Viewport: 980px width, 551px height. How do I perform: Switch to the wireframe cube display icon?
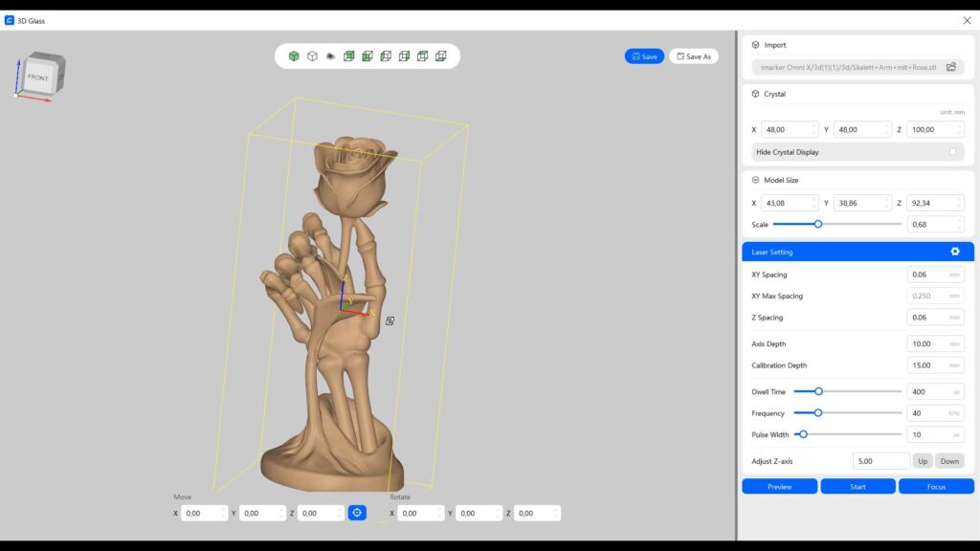point(312,56)
